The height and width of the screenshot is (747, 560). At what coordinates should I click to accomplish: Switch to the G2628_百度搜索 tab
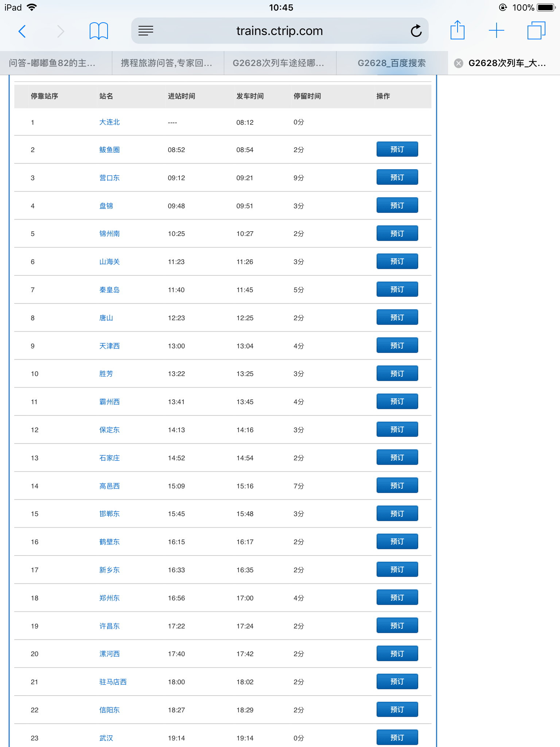392,63
